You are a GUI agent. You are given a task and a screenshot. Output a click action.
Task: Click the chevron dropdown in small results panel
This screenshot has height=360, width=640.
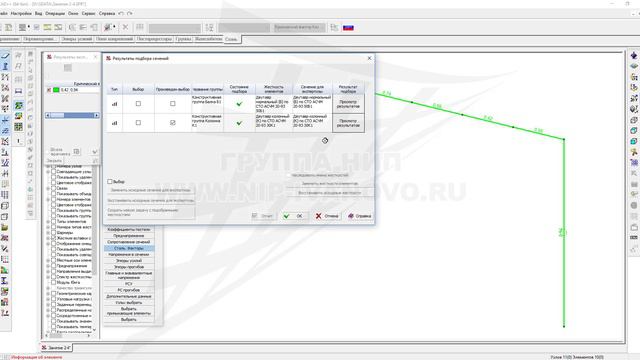click(95, 151)
